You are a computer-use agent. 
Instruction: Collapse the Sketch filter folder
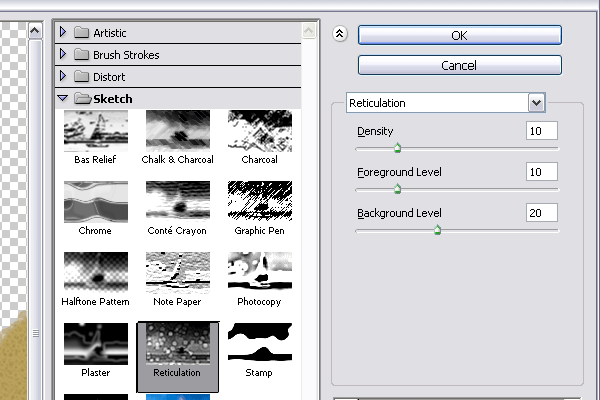pos(63,98)
